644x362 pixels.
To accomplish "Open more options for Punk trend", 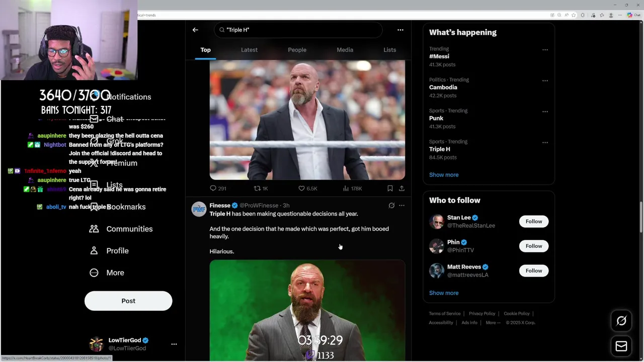I will [x=545, y=112].
